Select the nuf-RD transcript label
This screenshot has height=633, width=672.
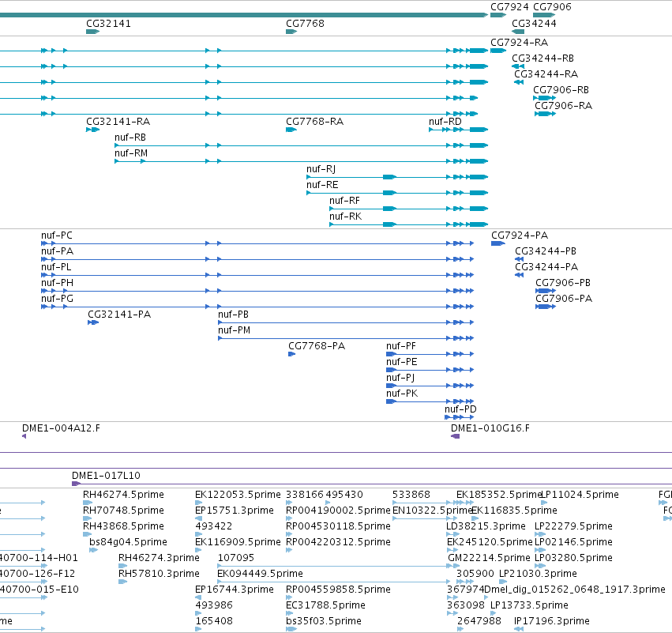pyautogui.click(x=445, y=122)
